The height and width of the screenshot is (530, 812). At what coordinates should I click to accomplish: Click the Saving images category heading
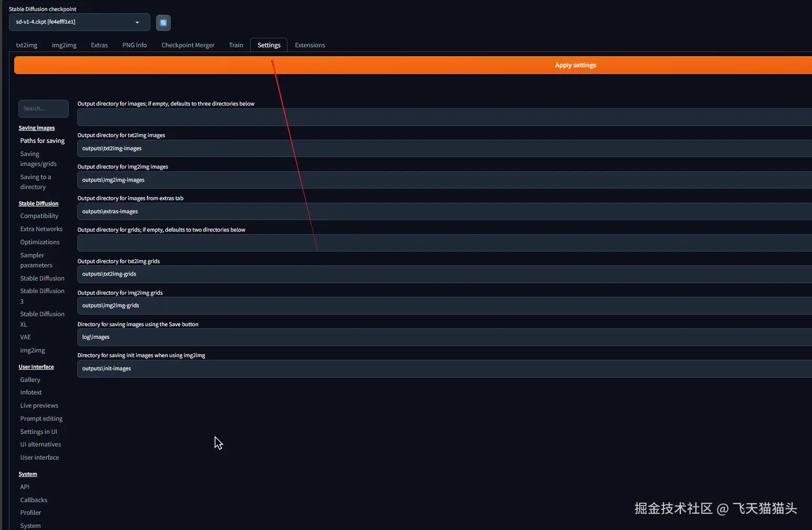click(37, 128)
